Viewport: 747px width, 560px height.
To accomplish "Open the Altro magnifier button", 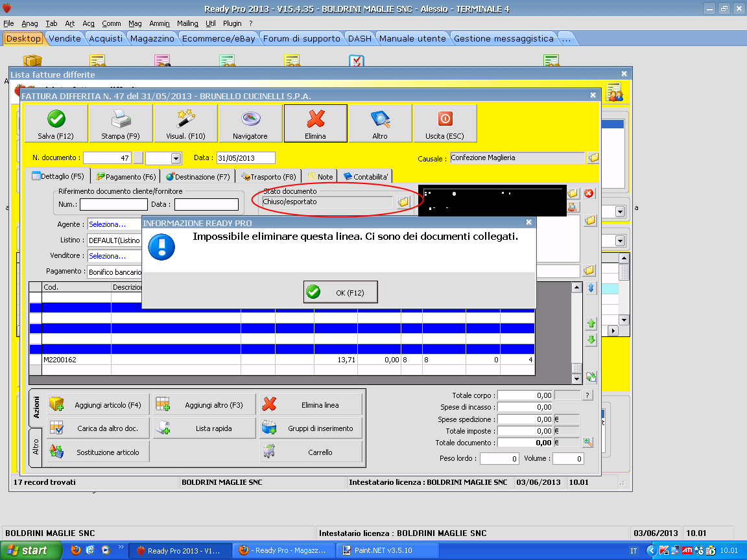I will (380, 123).
